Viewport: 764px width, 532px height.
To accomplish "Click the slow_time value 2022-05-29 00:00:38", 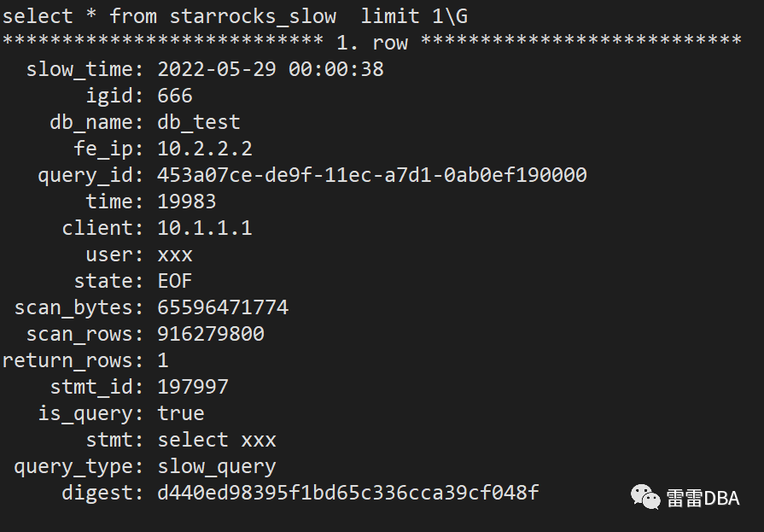I will click(x=271, y=69).
